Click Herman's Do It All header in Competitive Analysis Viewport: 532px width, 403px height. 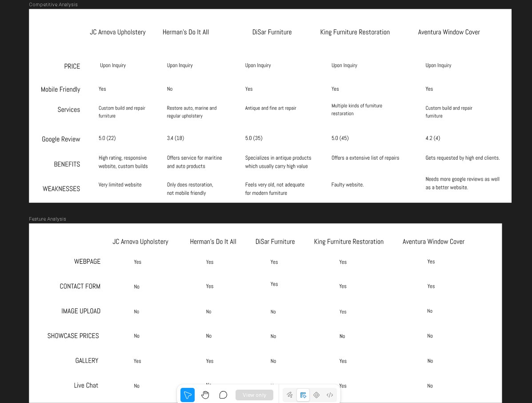click(x=186, y=32)
